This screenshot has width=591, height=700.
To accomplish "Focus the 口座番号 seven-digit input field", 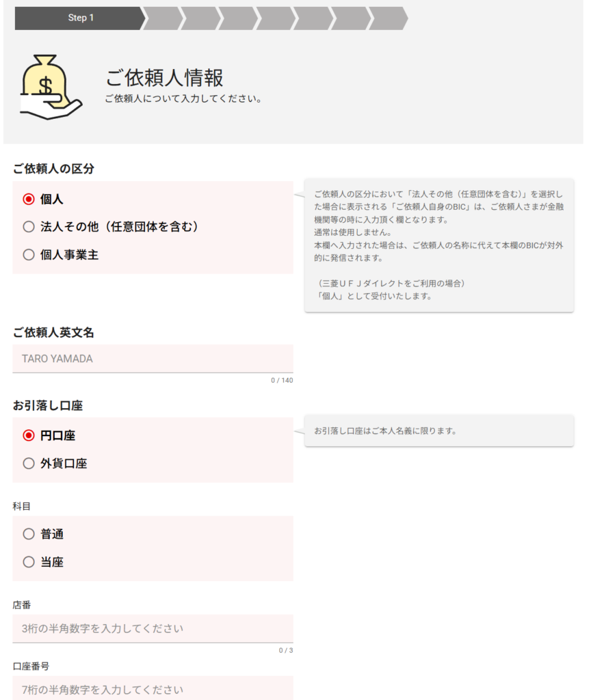I will click(x=153, y=688).
